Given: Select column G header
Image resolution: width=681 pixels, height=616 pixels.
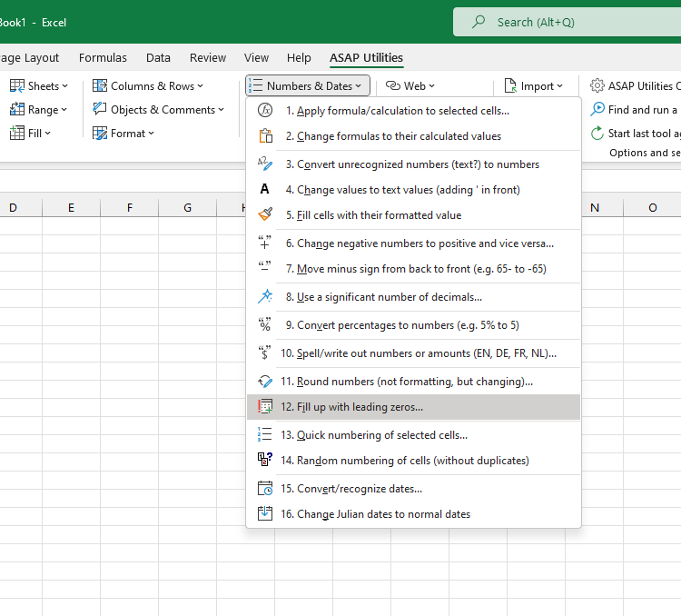Looking at the screenshot, I should 188,208.
